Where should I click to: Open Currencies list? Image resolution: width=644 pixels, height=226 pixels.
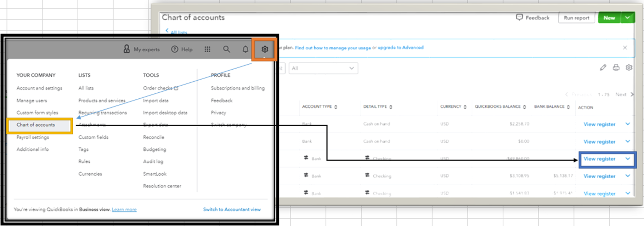90,174
